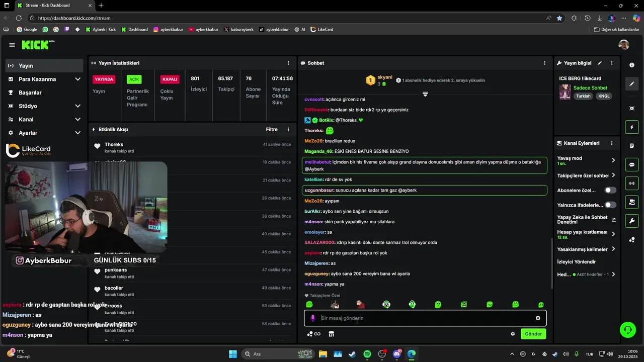Open Kanal Eylemleri three-dot menu
Screen dimensions: 644x362
pyautogui.click(x=612, y=143)
